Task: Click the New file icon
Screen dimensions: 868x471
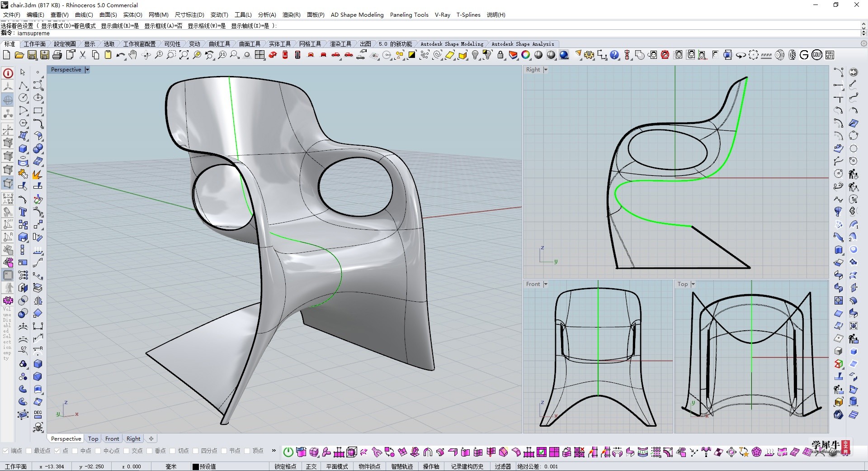Action: (6, 55)
